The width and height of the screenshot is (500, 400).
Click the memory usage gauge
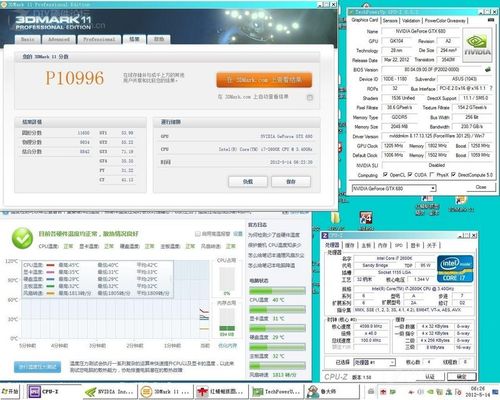227,320
